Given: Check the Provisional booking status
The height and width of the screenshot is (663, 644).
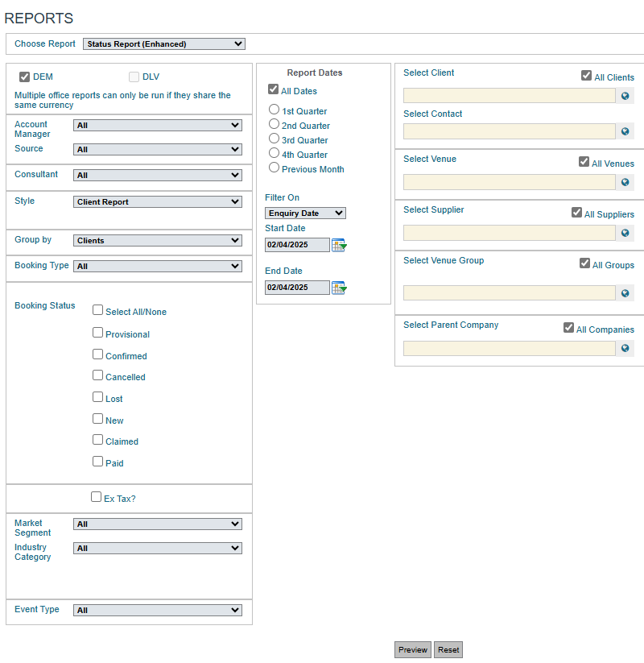Looking at the screenshot, I should pos(97,333).
